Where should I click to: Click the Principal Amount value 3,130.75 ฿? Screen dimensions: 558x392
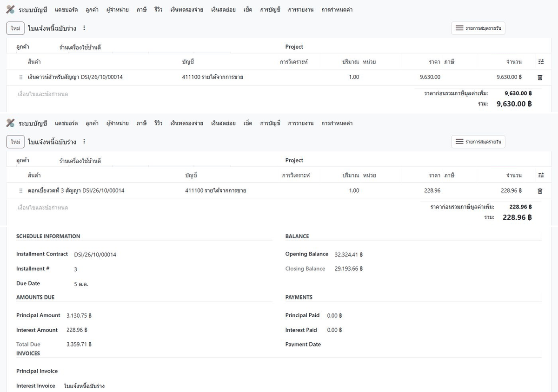tap(79, 316)
